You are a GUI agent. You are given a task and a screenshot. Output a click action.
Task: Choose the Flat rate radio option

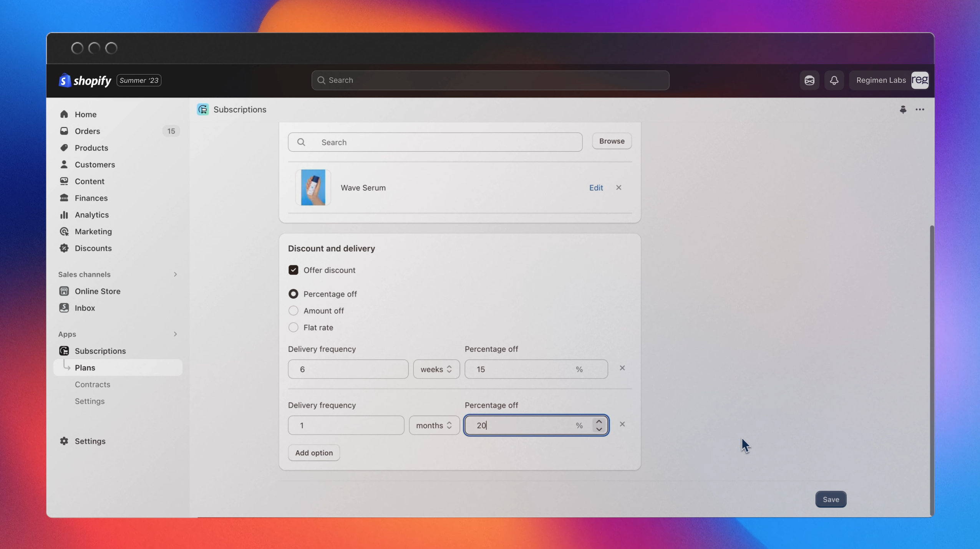pyautogui.click(x=293, y=327)
